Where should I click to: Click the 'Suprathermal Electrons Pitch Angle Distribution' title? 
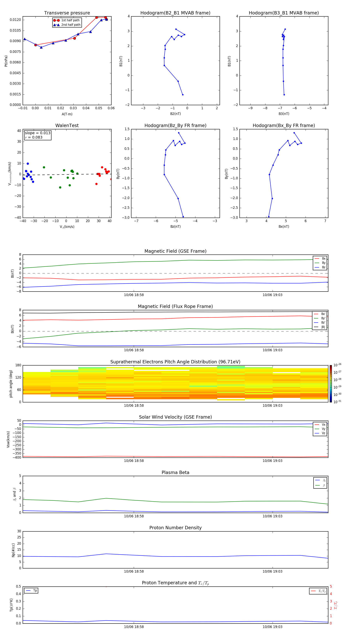point(175,362)
